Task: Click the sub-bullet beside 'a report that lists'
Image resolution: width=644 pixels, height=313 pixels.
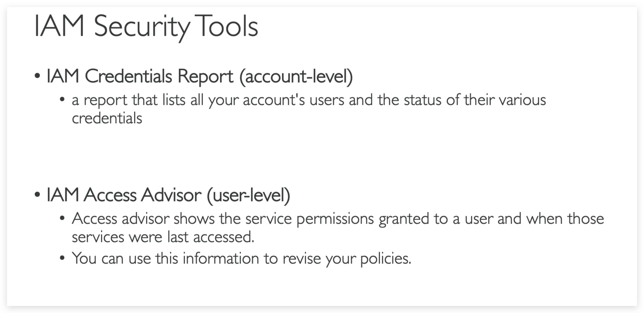Action: [63, 99]
